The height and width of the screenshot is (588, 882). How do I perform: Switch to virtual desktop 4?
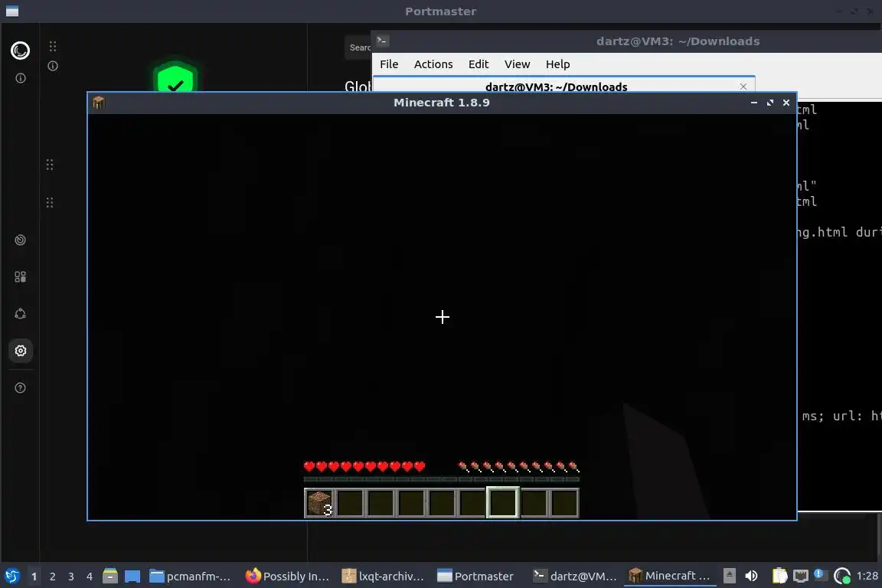(90, 577)
